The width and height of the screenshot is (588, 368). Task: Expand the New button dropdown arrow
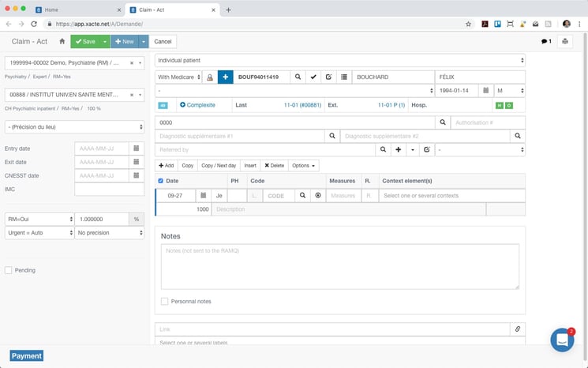click(x=144, y=41)
